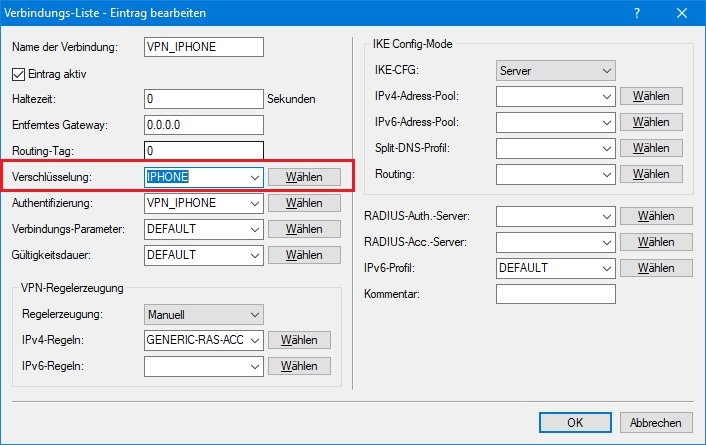Open the IKE-CFG Server dropdown
Viewport: 706px width, 445px height.
click(606, 70)
